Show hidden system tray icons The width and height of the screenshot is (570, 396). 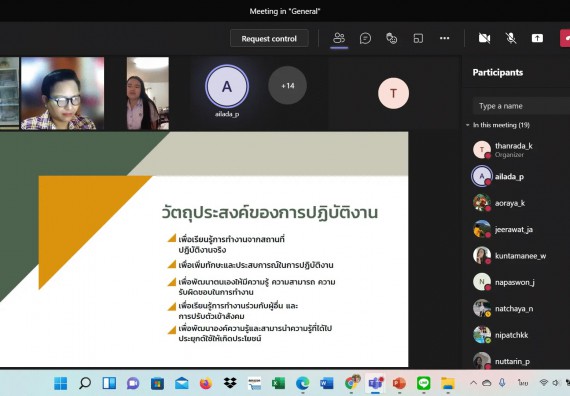pyautogui.click(x=473, y=383)
